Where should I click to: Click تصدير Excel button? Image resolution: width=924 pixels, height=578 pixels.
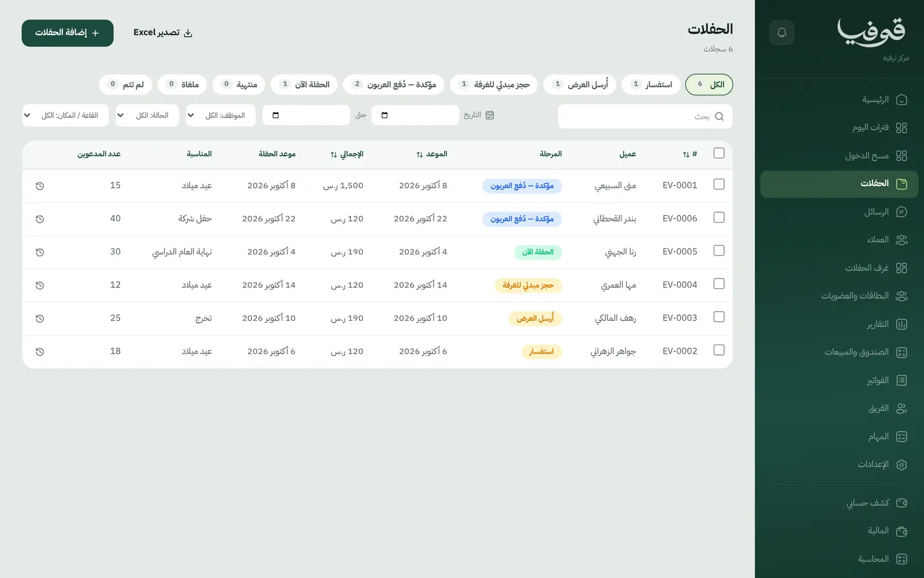click(163, 33)
